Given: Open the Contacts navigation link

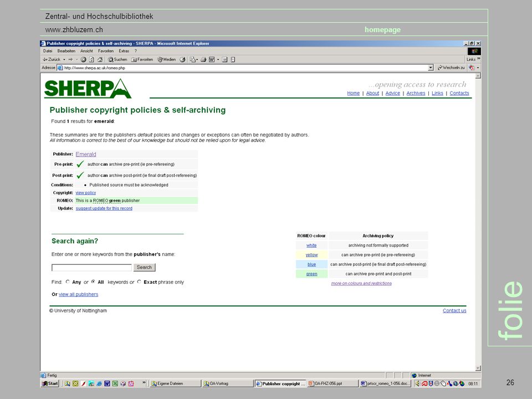Looking at the screenshot, I should [459, 93].
